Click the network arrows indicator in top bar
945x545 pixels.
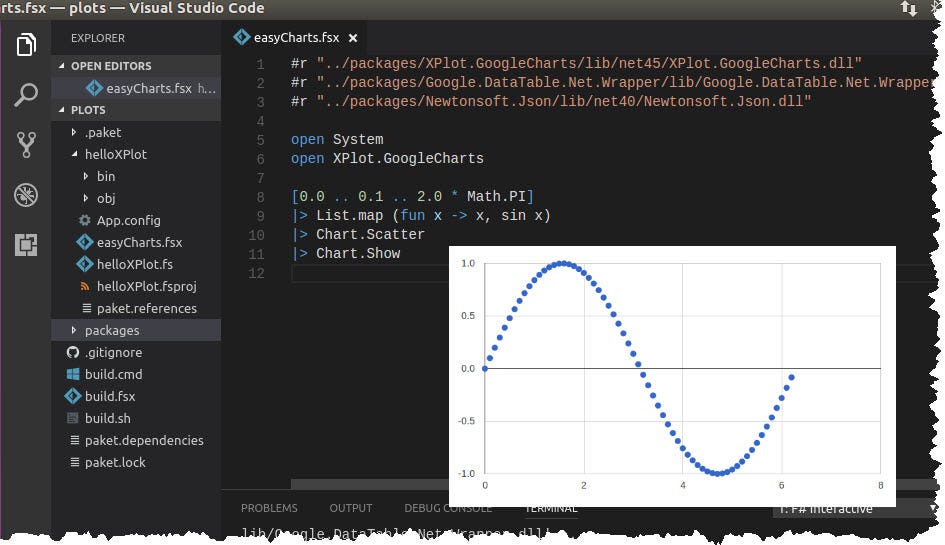[x=908, y=8]
